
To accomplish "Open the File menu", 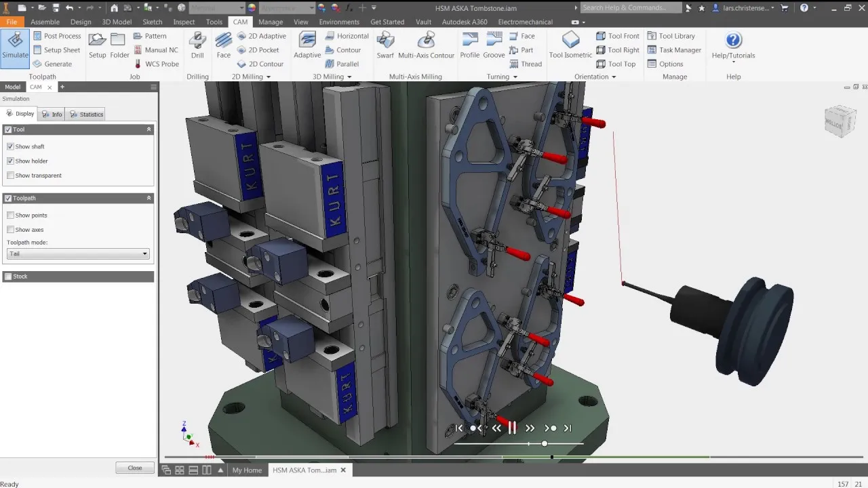I will [12, 22].
